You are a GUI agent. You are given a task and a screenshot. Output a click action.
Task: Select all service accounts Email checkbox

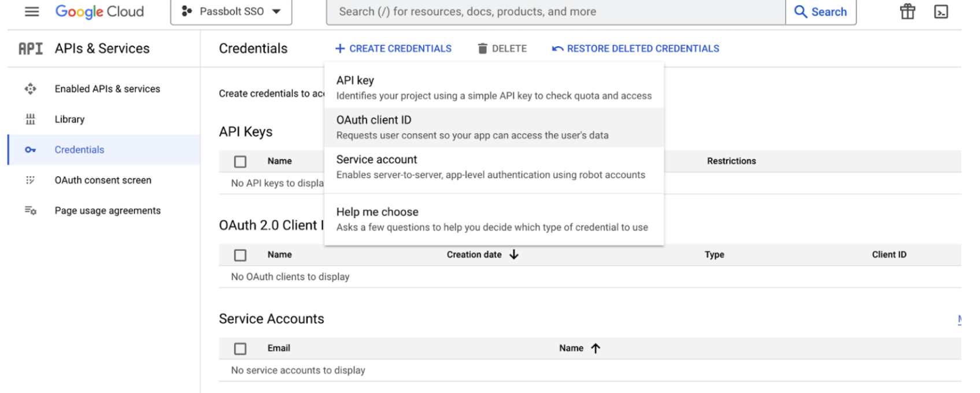240,348
